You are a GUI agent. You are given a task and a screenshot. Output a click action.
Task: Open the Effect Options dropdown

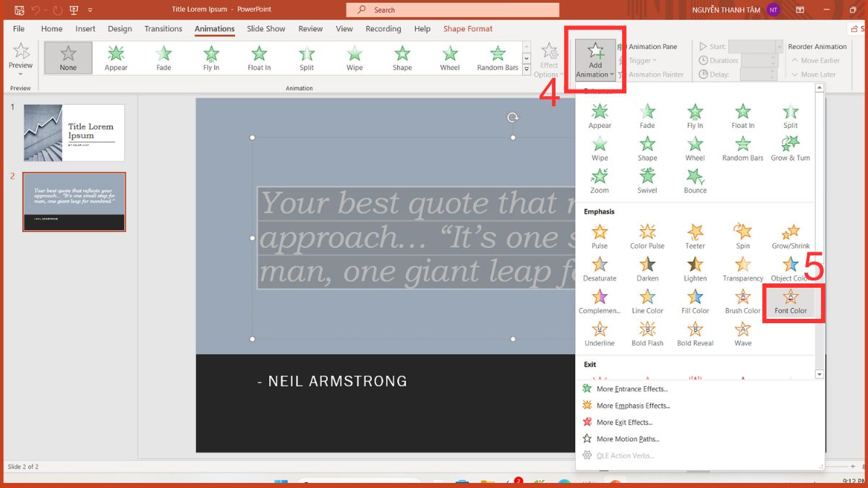point(549,60)
